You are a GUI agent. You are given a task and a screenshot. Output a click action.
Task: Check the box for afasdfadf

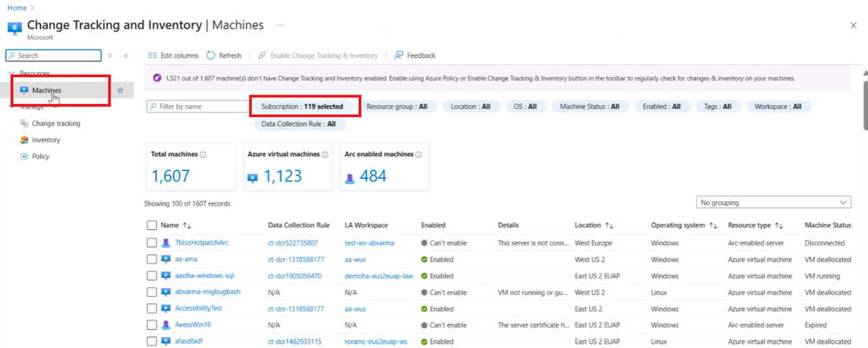152,341
